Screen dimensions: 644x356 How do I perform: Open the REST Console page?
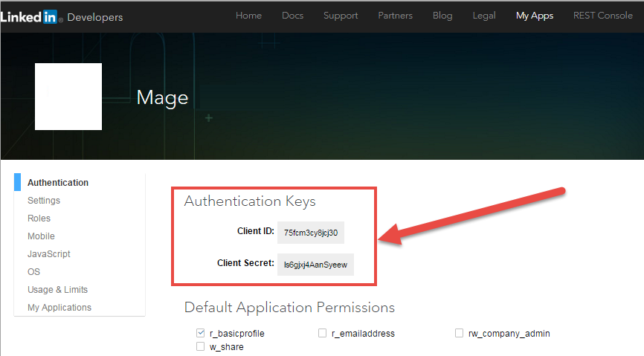point(602,16)
